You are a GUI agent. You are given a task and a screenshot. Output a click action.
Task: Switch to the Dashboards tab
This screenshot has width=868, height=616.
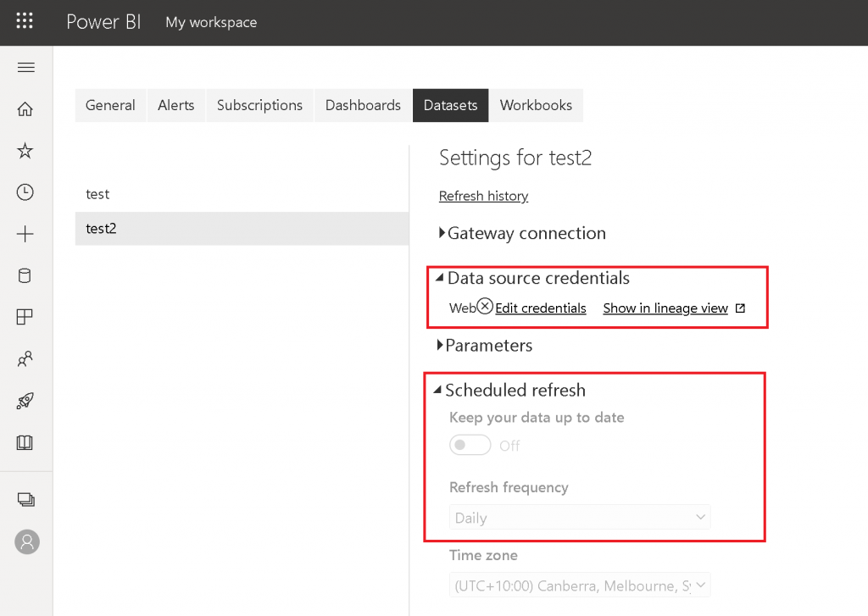click(x=363, y=105)
